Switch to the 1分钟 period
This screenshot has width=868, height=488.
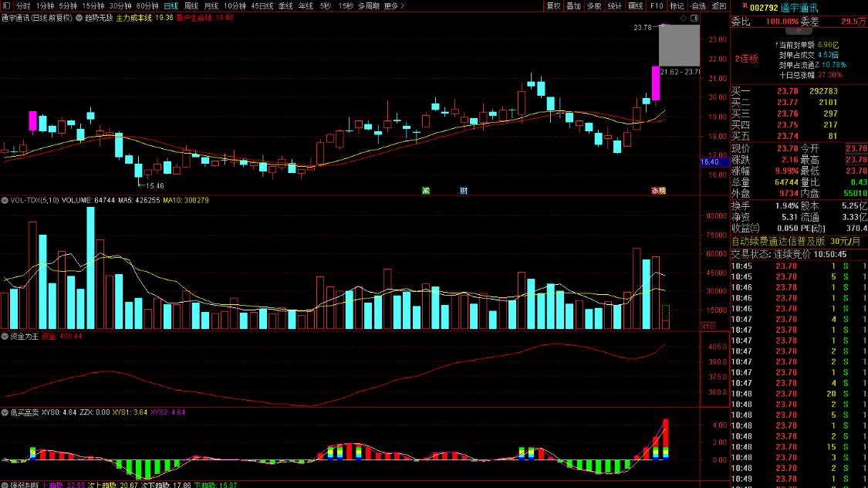(46, 6)
